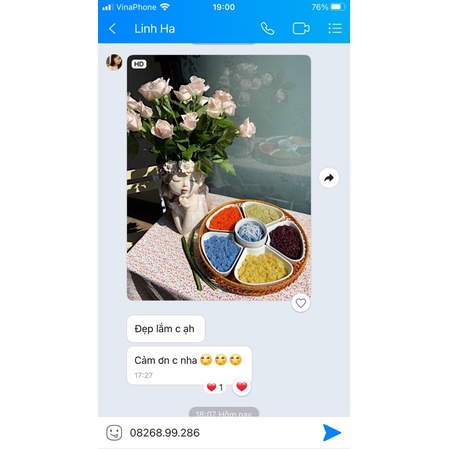Tap the battery indicator in status bar
Viewport: 449px width, 449px height.
(338, 7)
